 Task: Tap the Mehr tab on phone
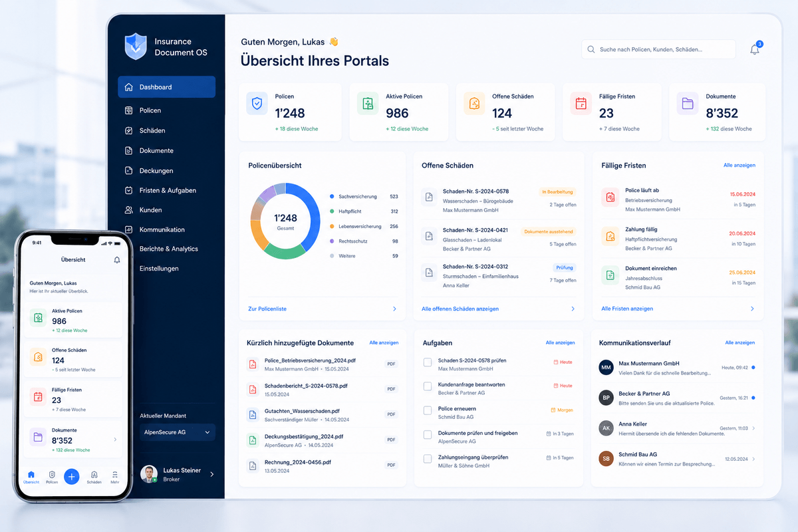pos(115,477)
